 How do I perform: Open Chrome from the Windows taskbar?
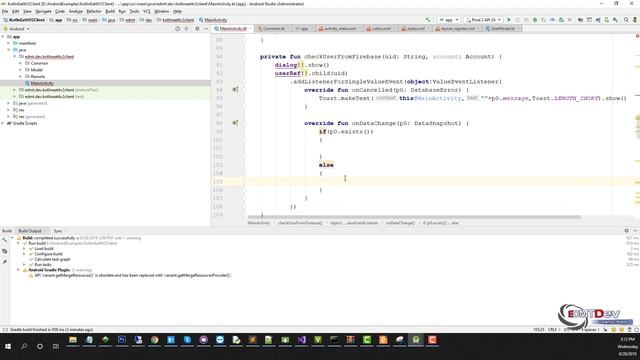[x=154, y=340]
